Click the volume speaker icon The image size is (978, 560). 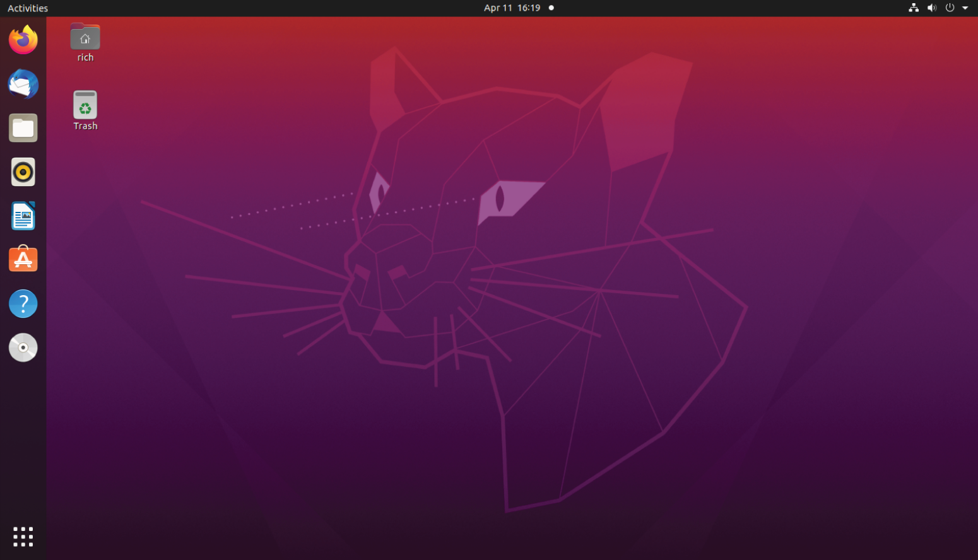point(931,8)
